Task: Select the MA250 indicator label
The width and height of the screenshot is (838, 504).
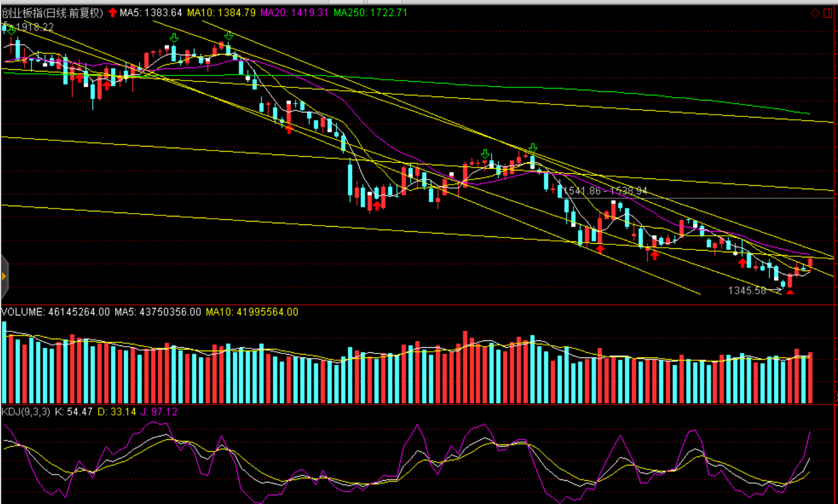Action: coord(370,13)
